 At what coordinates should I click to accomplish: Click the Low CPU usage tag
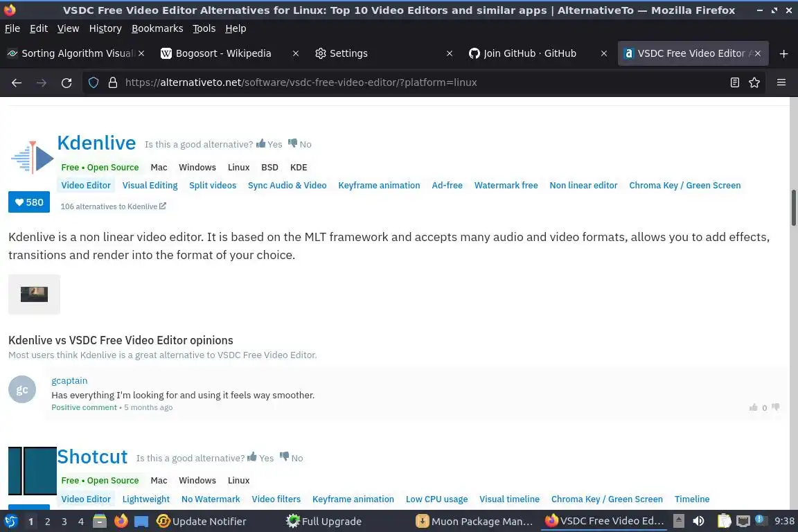click(x=436, y=499)
